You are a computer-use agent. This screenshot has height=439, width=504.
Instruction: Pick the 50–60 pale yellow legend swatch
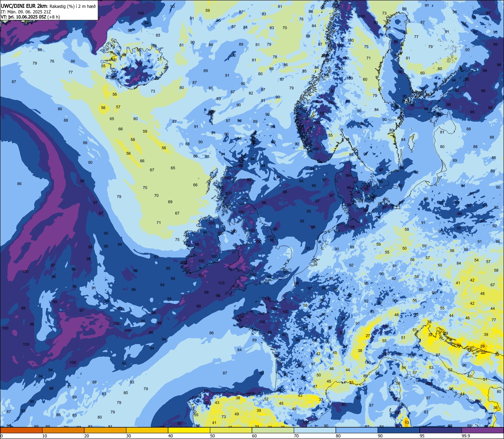pyautogui.click(x=231, y=430)
